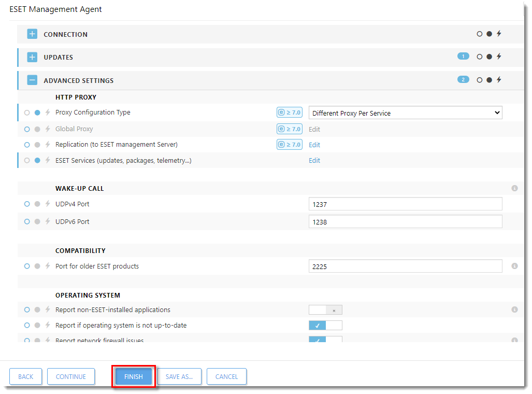Set Proxy Configuration Type flag to Apply
The width and height of the screenshot is (532, 394).
pyautogui.click(x=37, y=112)
